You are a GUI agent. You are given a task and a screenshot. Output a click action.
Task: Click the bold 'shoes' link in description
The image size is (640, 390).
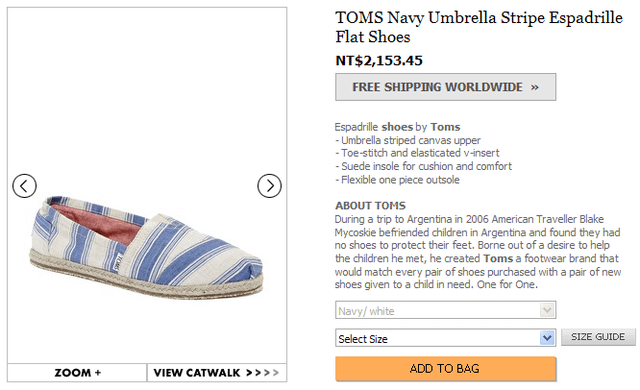tap(397, 127)
